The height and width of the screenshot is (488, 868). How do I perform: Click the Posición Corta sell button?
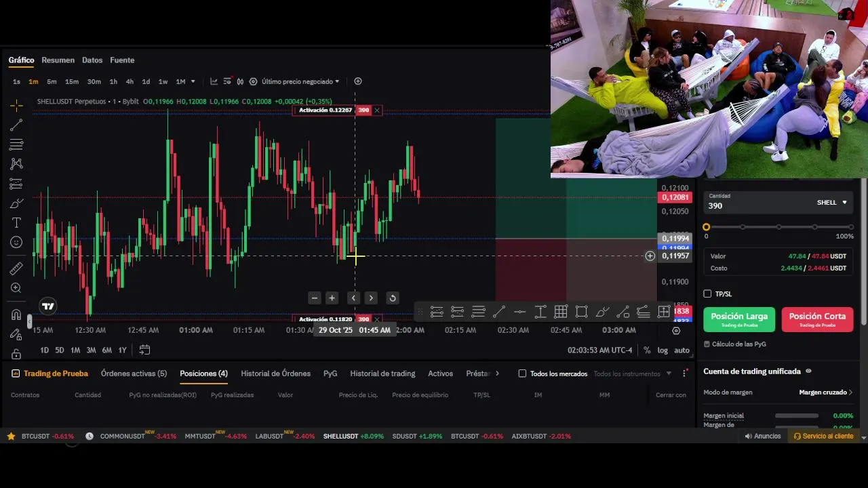pos(817,319)
